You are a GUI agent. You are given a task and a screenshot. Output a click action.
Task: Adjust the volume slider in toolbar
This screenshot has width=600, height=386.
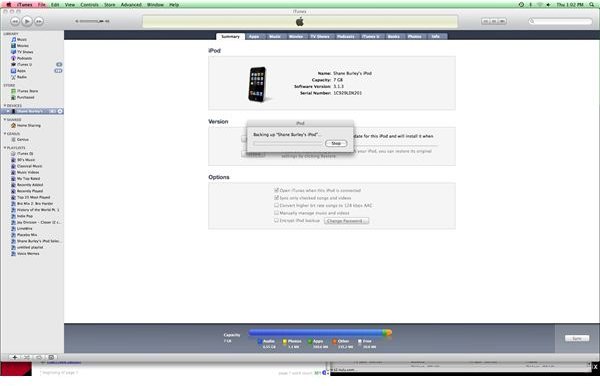click(92, 21)
